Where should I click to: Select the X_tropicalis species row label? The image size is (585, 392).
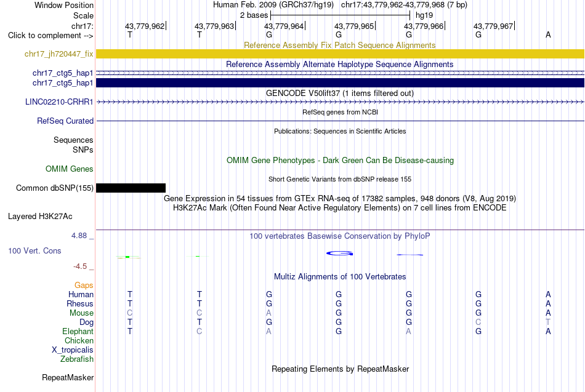point(73,350)
